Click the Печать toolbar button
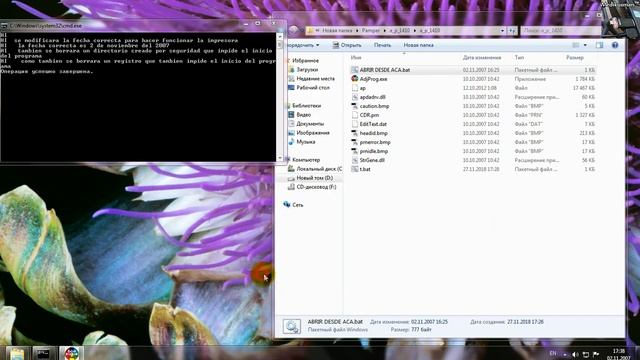The height and width of the screenshot is (360, 640). coord(382,45)
